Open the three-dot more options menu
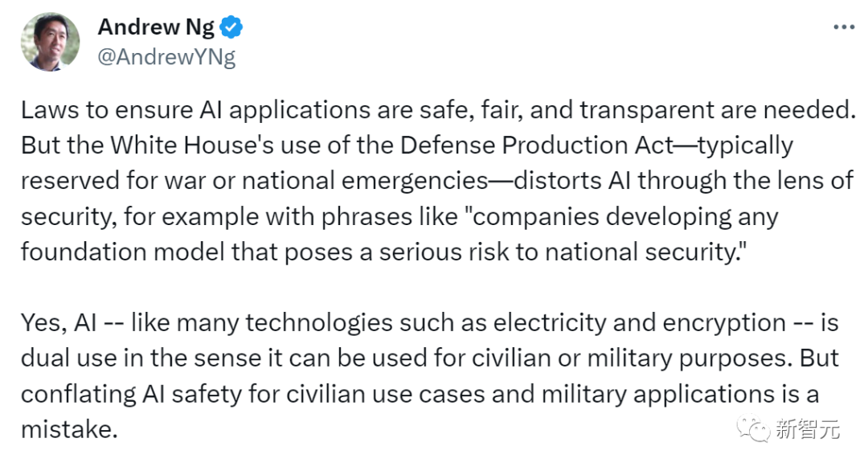This screenshot has height=467, width=868. [x=844, y=27]
